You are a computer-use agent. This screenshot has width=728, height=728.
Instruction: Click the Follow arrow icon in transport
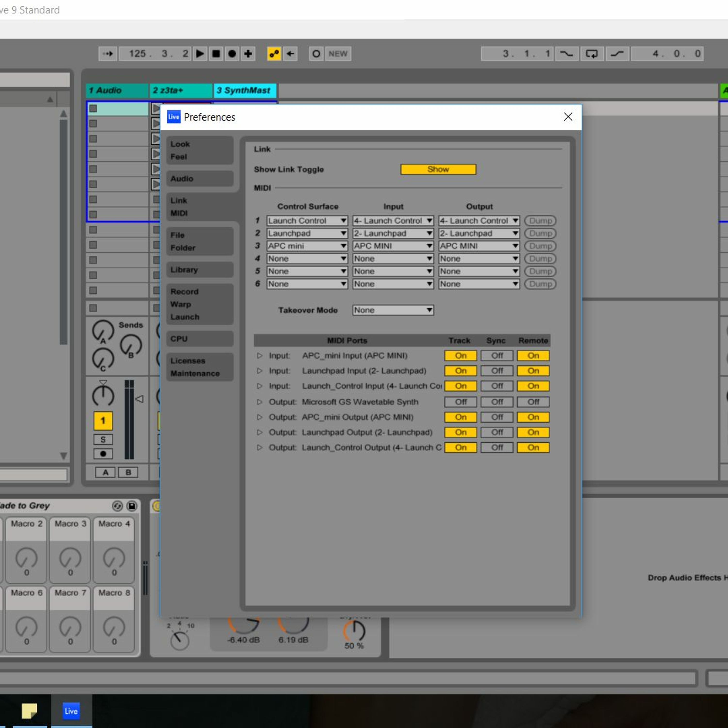[108, 53]
